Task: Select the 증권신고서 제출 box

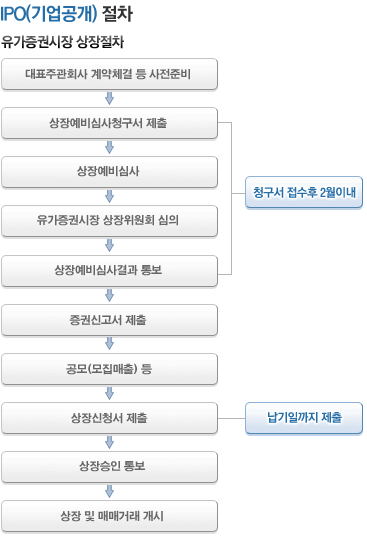Action: [x=109, y=320]
